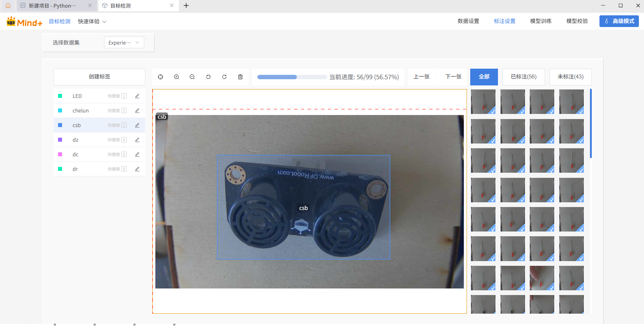Zoom out of the annotation image
Screen dimensions: 644x329
(x=192, y=77)
